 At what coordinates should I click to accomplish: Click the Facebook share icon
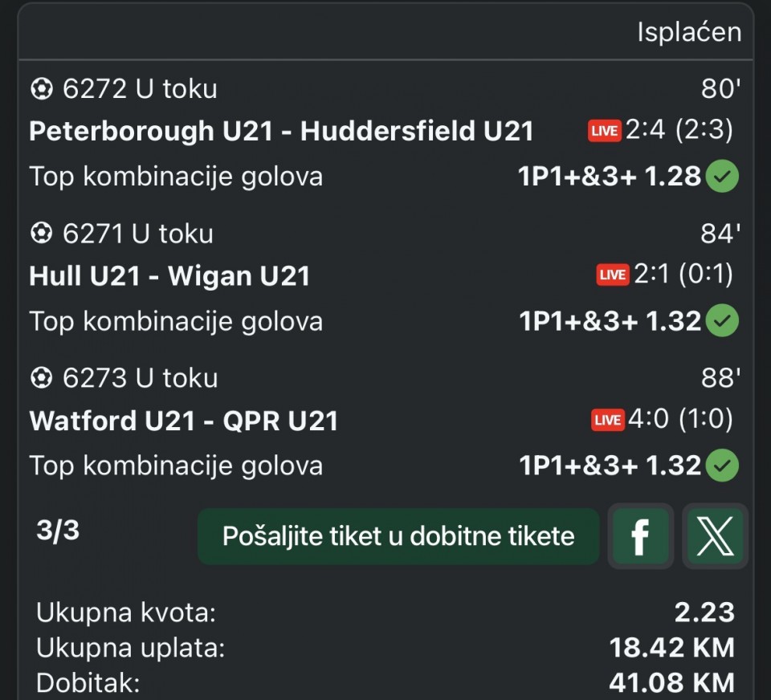[640, 536]
